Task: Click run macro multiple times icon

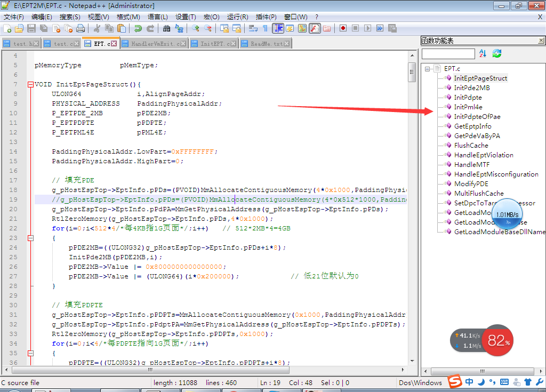Action: point(380,28)
